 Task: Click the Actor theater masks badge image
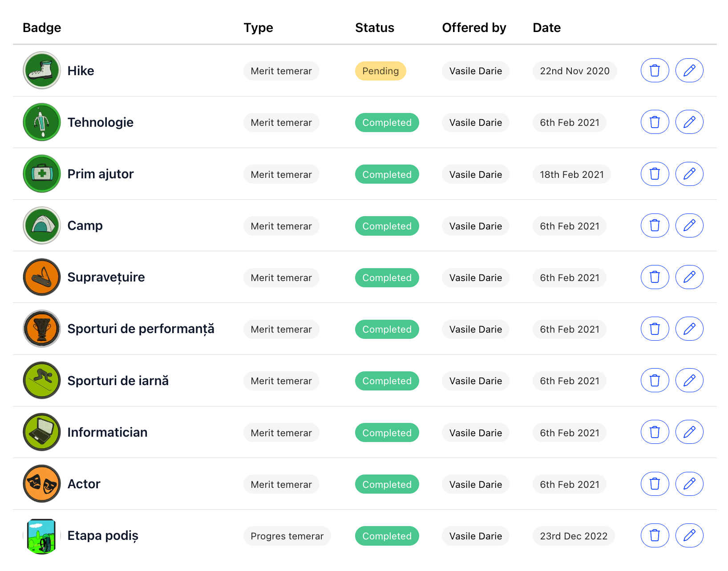coord(42,484)
